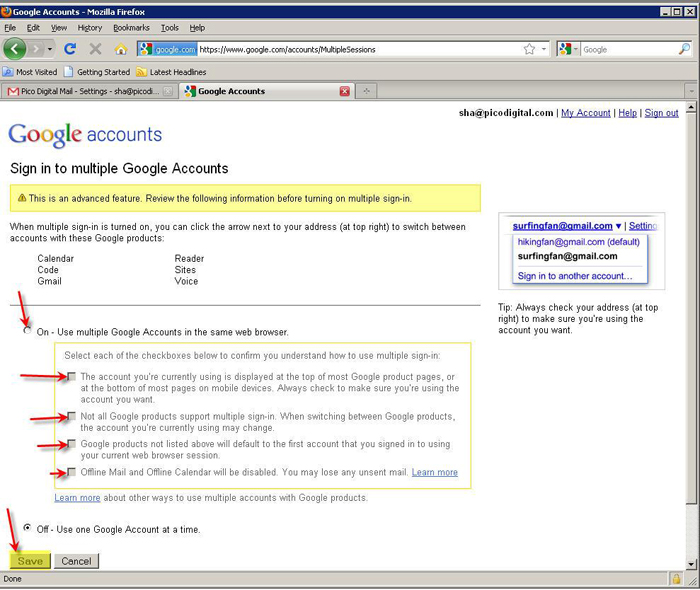Click the Settings link in the sample image

point(643,226)
